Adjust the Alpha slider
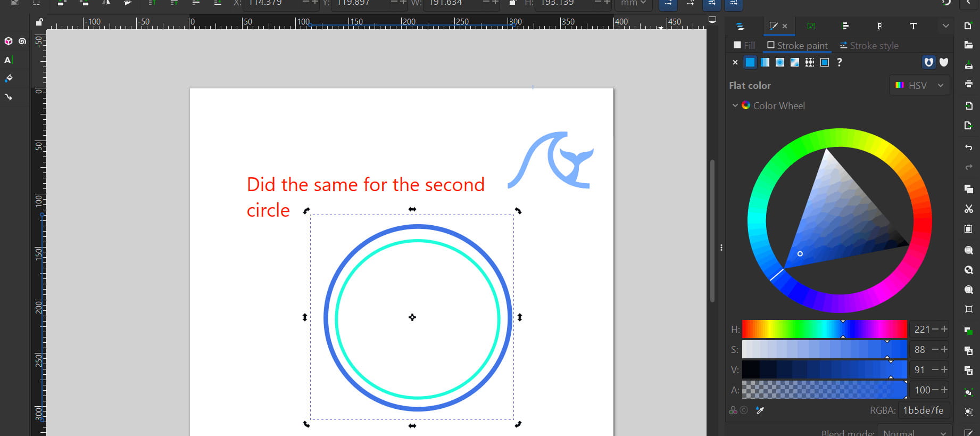The image size is (980, 436). 824,390
